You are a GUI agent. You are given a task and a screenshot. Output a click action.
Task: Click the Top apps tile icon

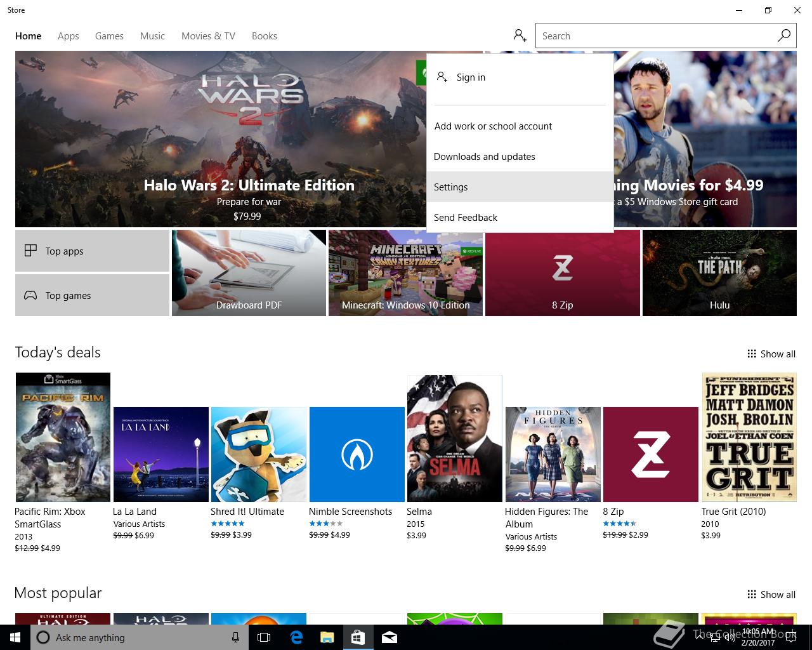(30, 251)
